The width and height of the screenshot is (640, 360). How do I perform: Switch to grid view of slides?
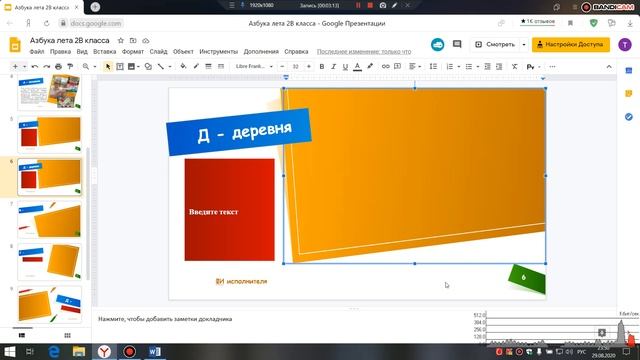(67, 336)
